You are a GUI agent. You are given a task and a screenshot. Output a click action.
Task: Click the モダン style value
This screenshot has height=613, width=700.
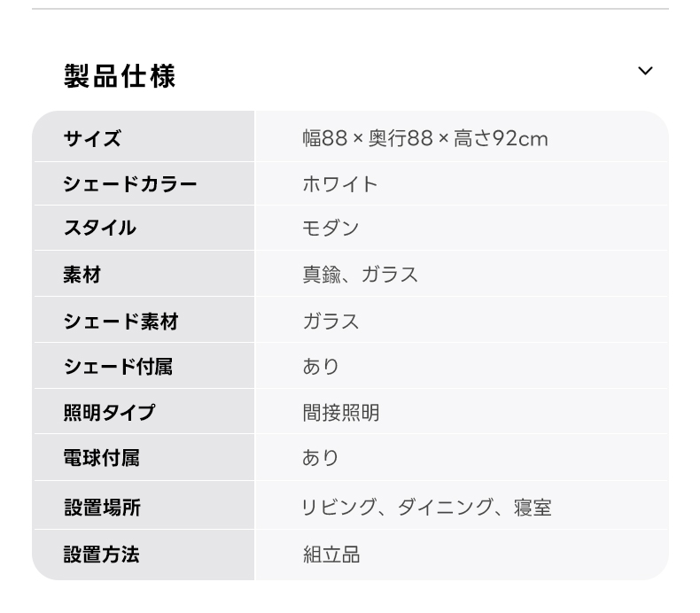point(331,228)
